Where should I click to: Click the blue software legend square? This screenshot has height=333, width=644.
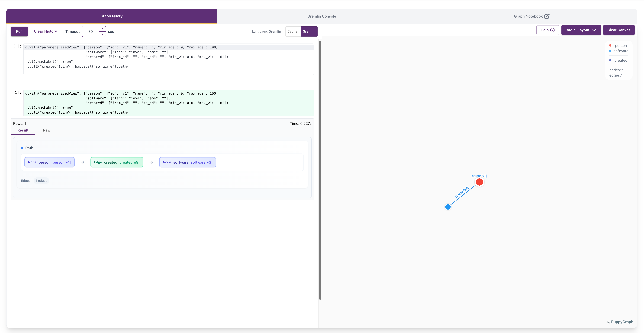(610, 51)
